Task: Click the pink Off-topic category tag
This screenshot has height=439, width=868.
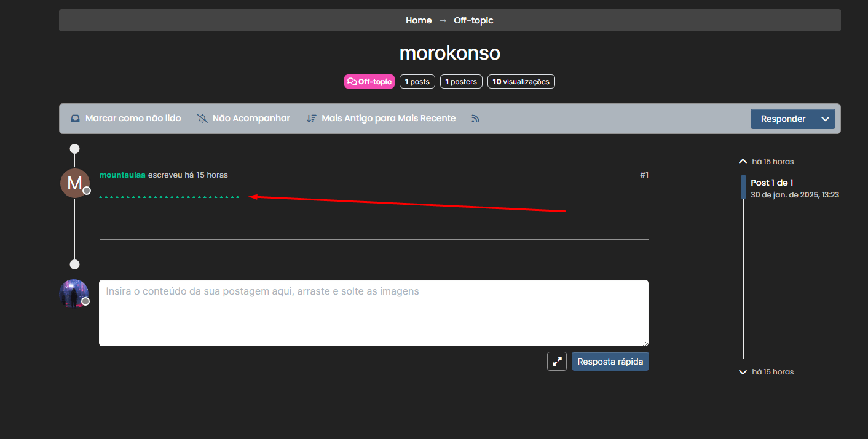Action: pyautogui.click(x=369, y=82)
